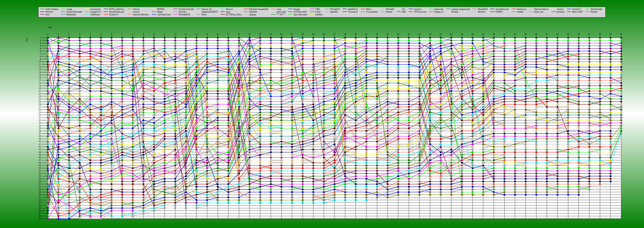Click lap number 42 on the axis
The height and width of the screenshot is (228, 644).
tap(493, 34)
